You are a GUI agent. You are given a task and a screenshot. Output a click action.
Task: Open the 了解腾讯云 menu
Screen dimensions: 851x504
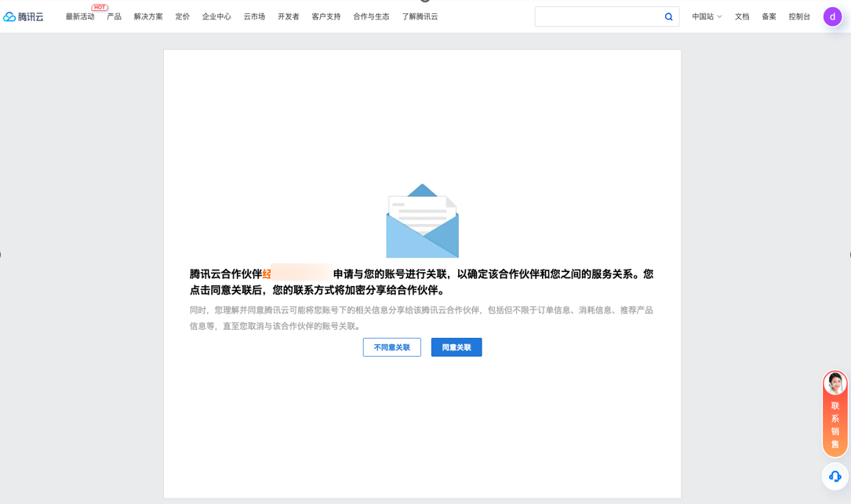coord(420,16)
